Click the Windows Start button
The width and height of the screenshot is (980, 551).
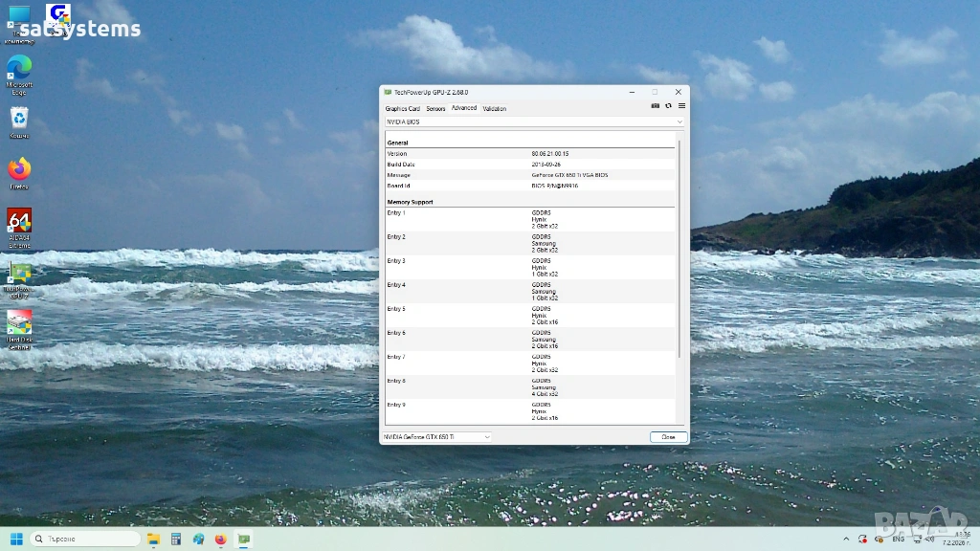click(x=16, y=540)
